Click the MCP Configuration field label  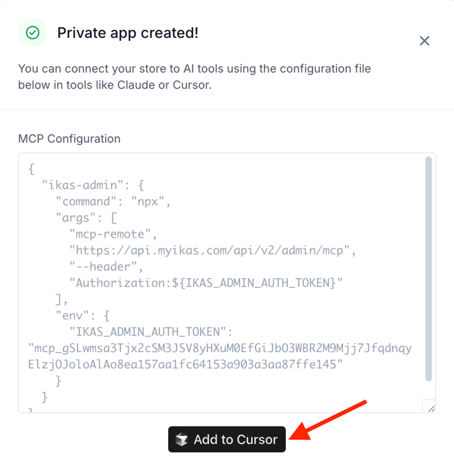coord(69,139)
